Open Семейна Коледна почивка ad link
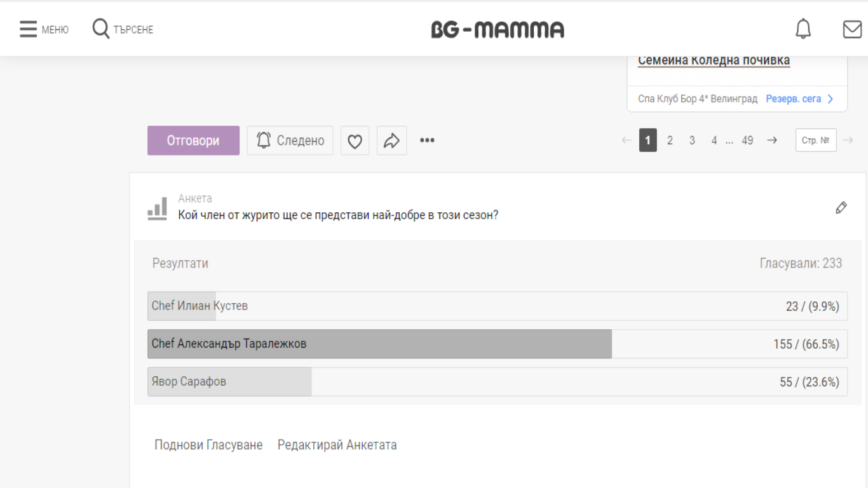The width and height of the screenshot is (868, 488). (x=714, y=60)
